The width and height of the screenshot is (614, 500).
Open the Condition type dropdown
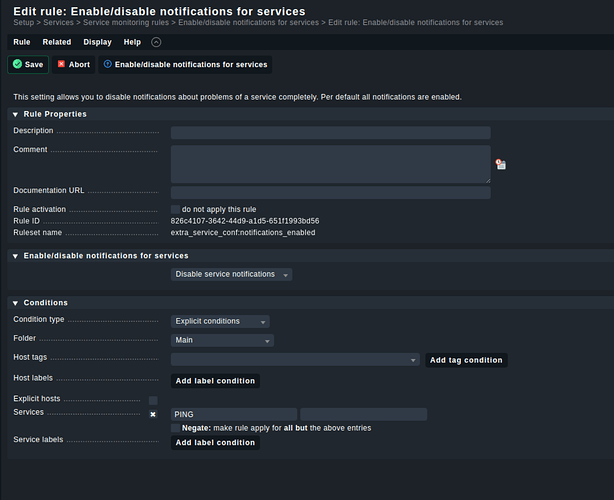click(220, 321)
